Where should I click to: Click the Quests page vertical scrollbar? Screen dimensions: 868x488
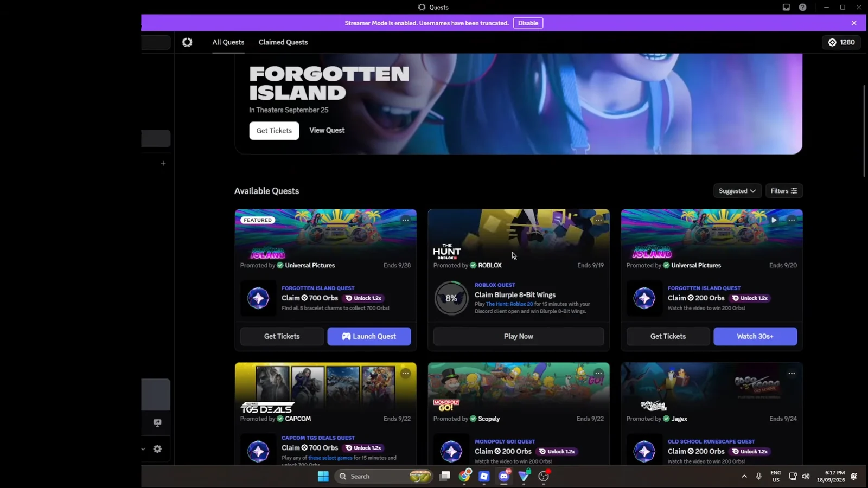tap(864, 130)
